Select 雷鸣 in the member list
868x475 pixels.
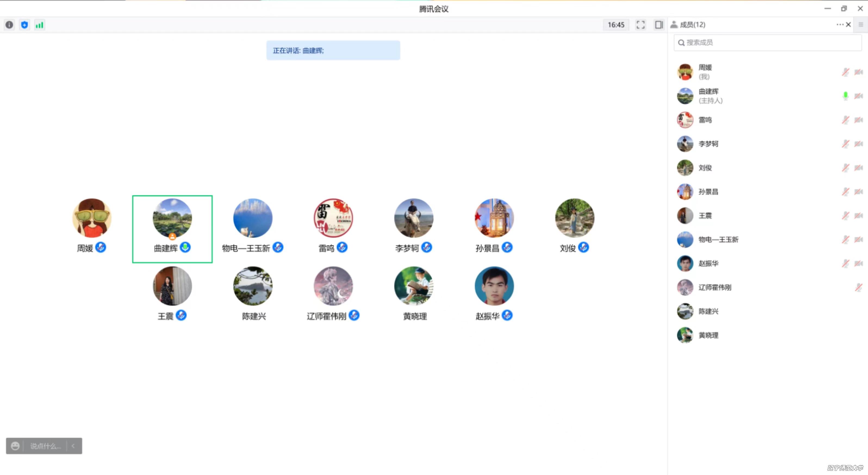705,120
